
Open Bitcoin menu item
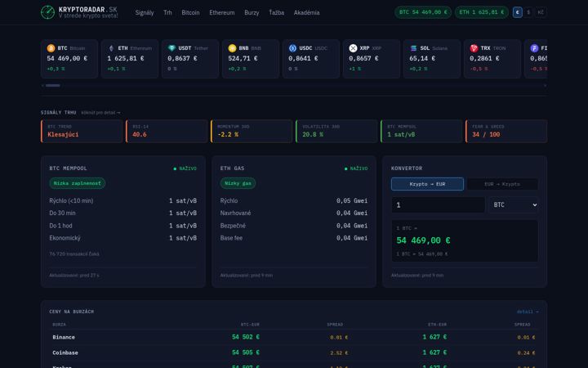(x=190, y=12)
